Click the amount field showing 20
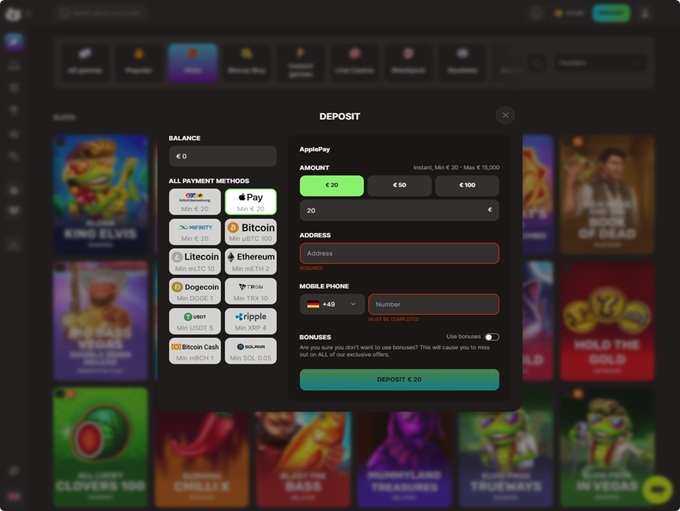 coord(399,210)
